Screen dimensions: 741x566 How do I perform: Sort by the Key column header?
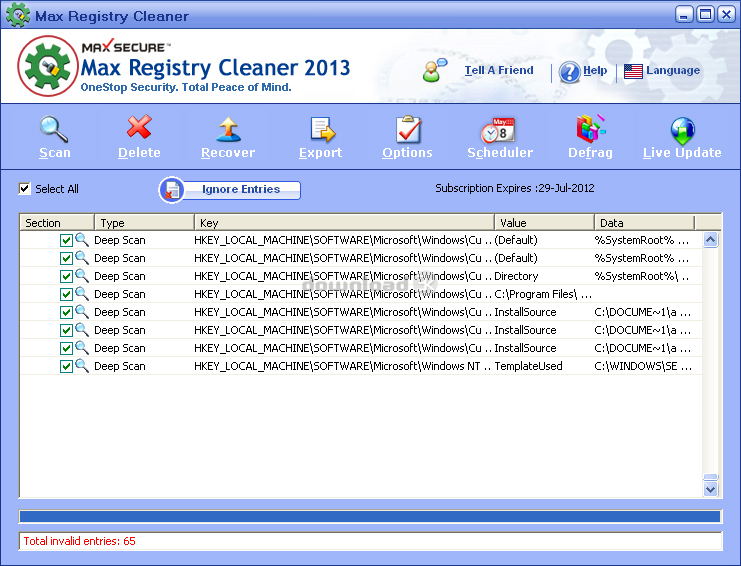tap(343, 223)
